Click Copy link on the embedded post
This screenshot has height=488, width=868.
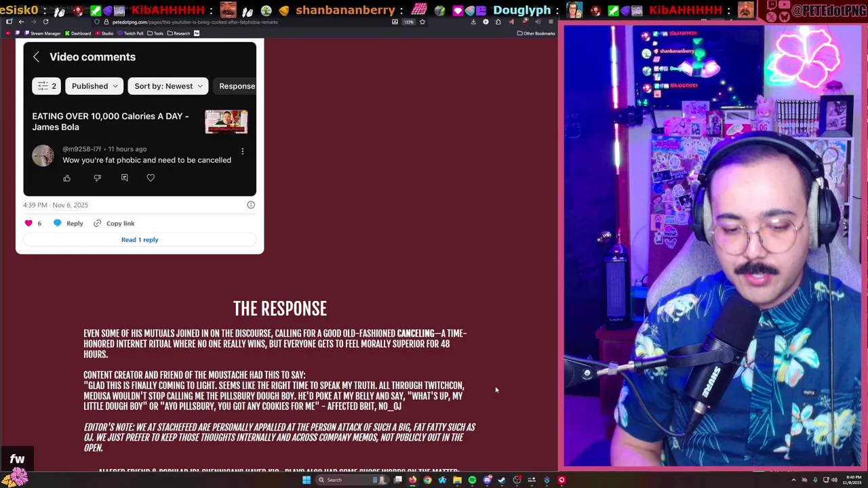[114, 223]
